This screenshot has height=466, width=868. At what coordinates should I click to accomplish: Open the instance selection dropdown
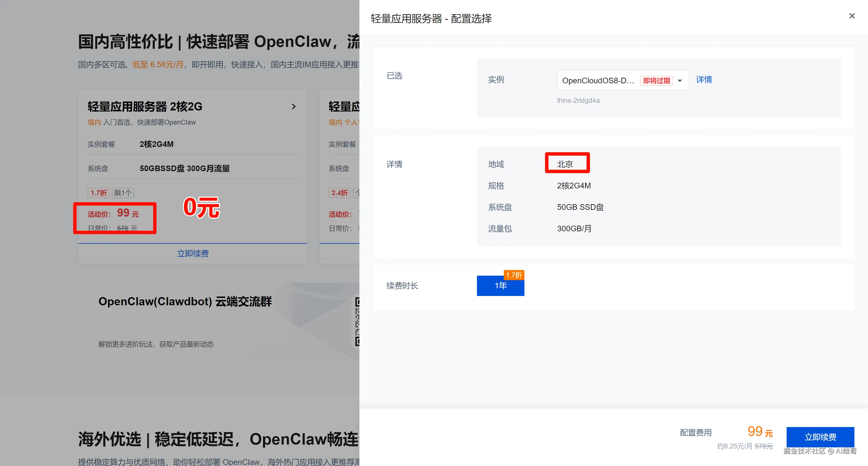[x=598, y=80]
